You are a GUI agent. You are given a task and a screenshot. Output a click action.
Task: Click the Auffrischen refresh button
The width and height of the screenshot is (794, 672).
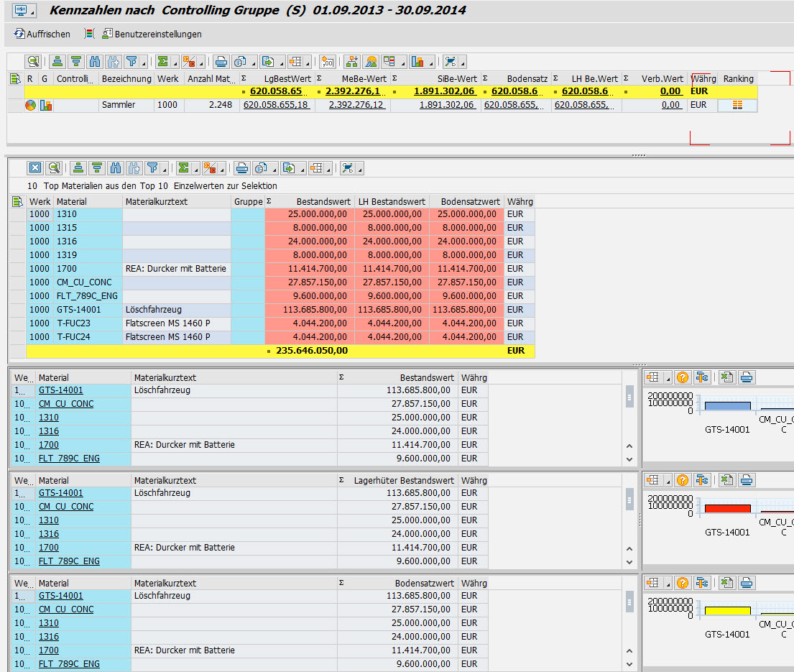[42, 34]
